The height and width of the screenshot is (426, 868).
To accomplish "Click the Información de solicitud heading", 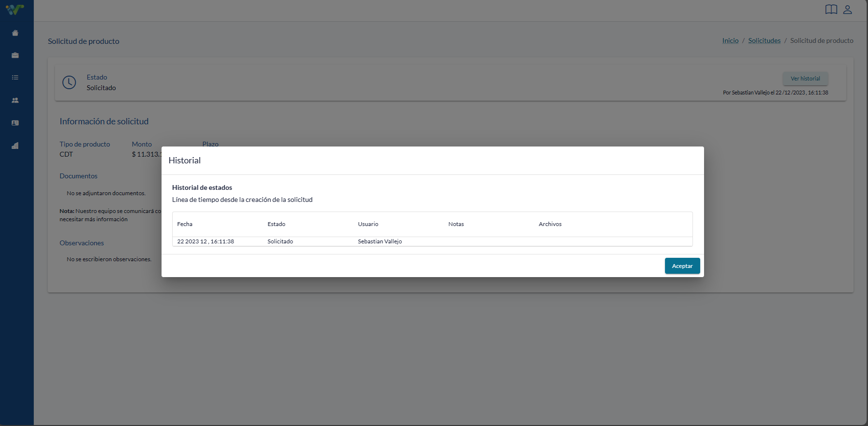I will point(104,121).
